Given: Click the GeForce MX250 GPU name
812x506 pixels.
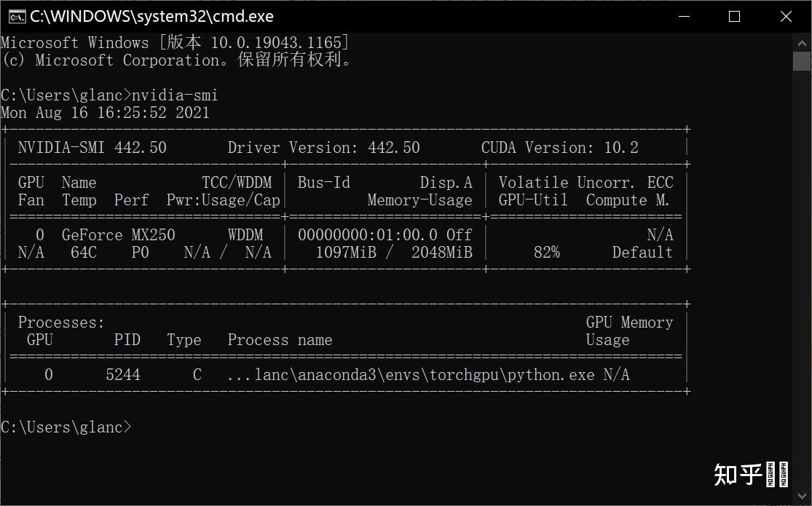Looking at the screenshot, I should pyautogui.click(x=118, y=235).
